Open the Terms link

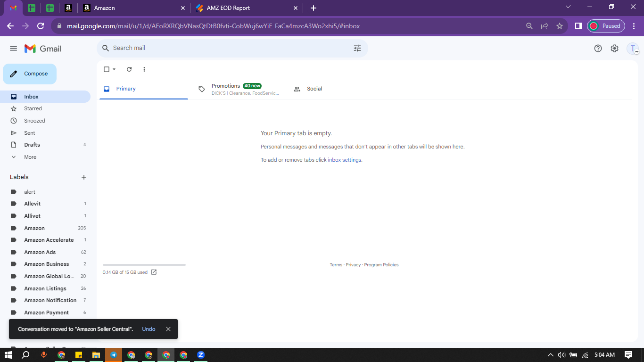tap(336, 265)
